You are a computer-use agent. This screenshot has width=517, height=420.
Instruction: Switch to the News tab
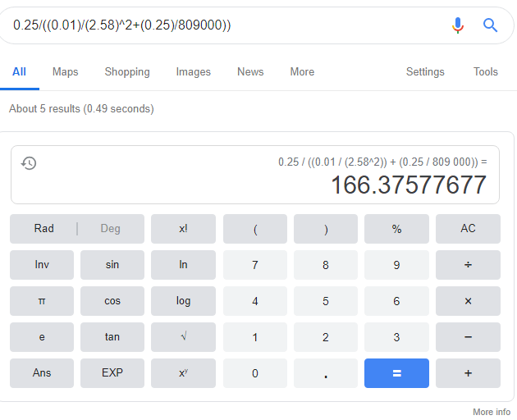point(250,72)
